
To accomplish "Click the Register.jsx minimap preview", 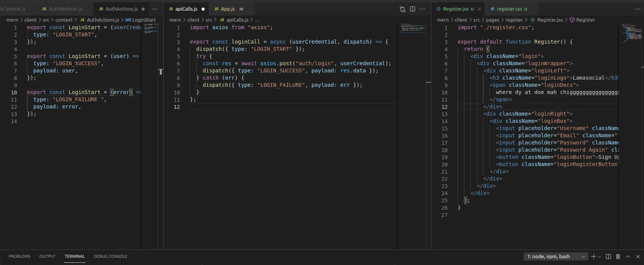I will (631, 32).
